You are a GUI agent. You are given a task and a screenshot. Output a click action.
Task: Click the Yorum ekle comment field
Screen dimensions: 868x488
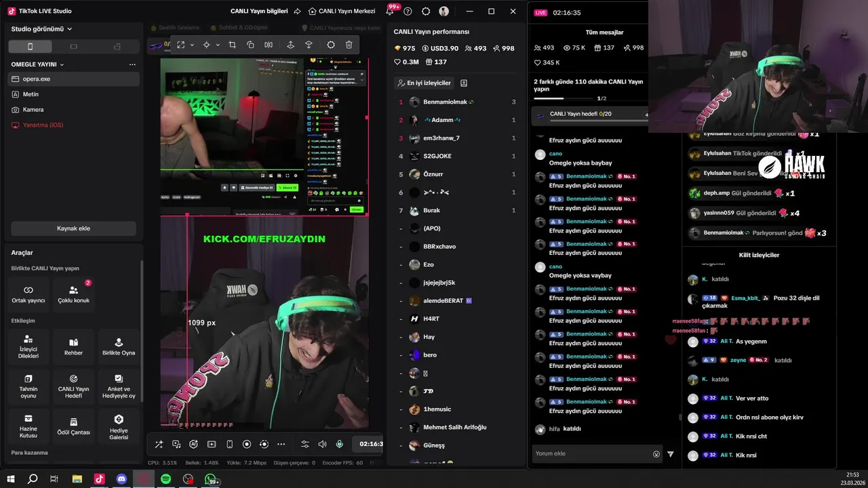click(591, 454)
